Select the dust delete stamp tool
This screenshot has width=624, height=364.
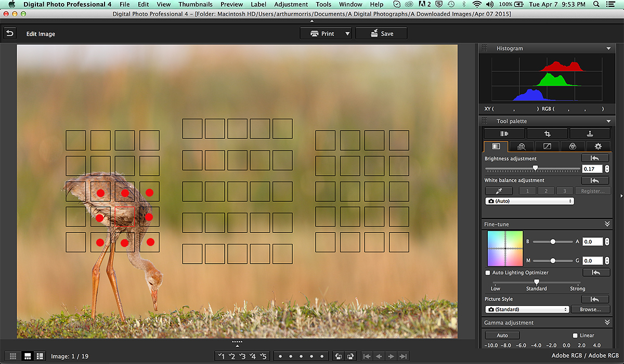[589, 134]
